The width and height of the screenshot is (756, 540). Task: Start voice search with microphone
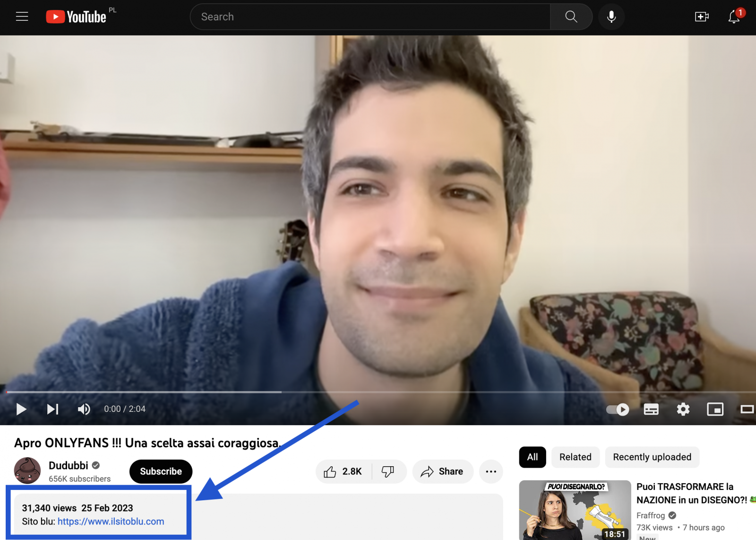[611, 17]
